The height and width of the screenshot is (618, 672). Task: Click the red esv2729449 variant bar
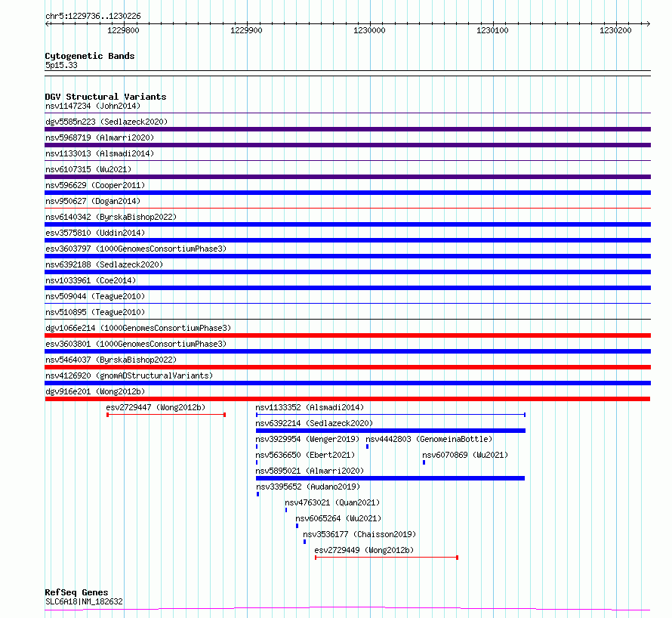tap(387, 558)
